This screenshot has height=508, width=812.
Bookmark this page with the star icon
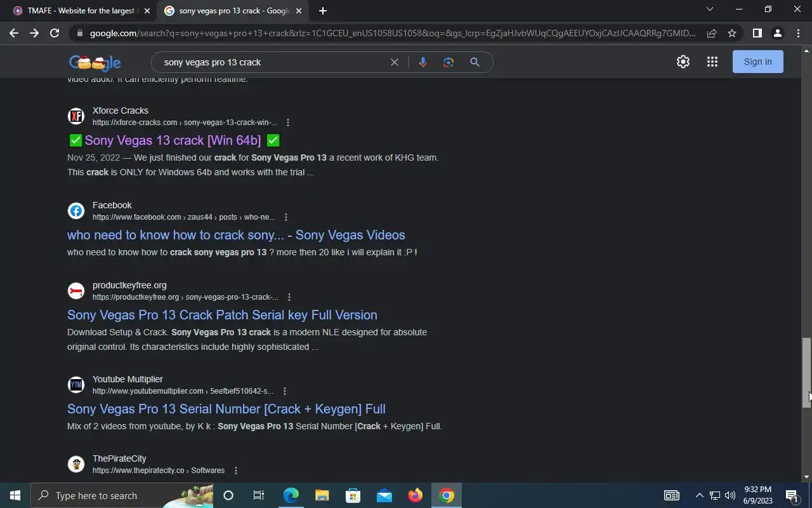[732, 33]
